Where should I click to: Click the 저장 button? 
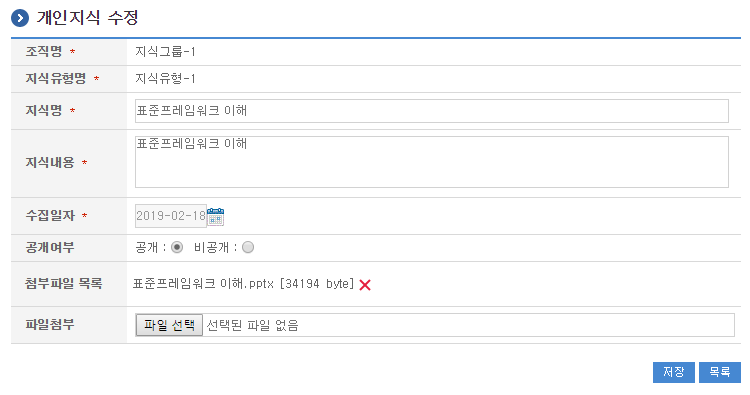673,372
